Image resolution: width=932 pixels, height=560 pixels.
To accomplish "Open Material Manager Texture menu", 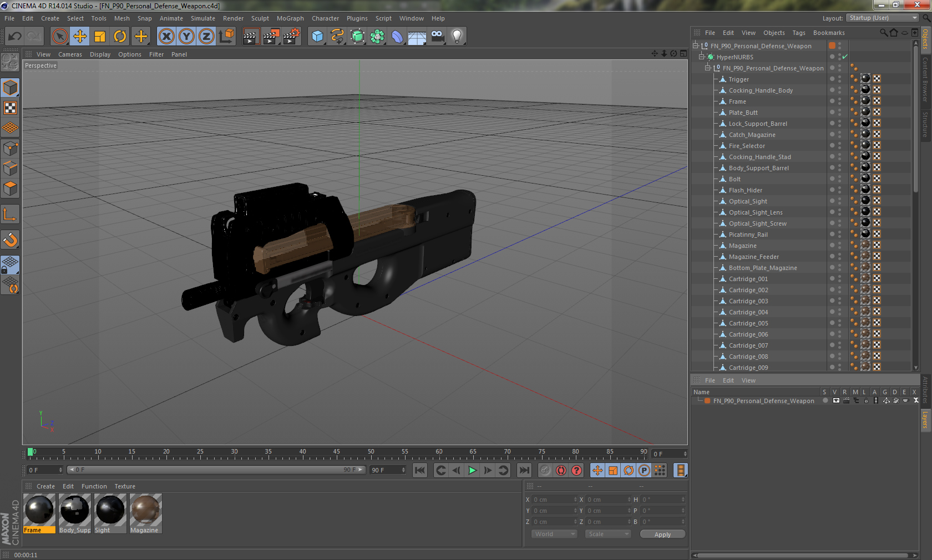I will coord(125,486).
